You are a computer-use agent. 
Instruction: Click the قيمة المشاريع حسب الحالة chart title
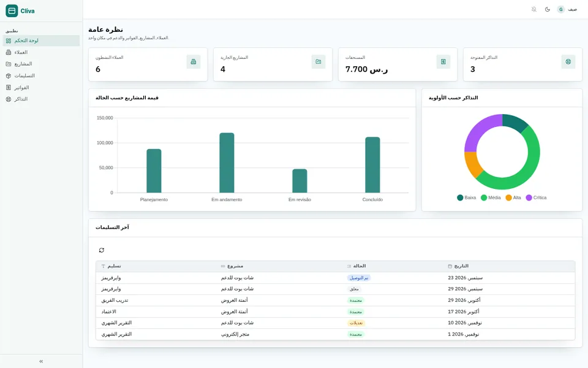point(127,98)
